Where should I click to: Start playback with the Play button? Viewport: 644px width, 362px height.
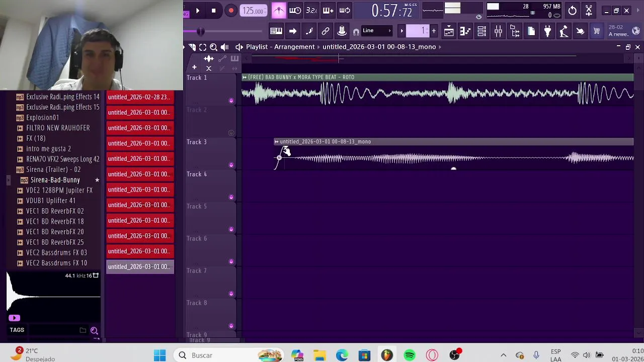(x=197, y=10)
